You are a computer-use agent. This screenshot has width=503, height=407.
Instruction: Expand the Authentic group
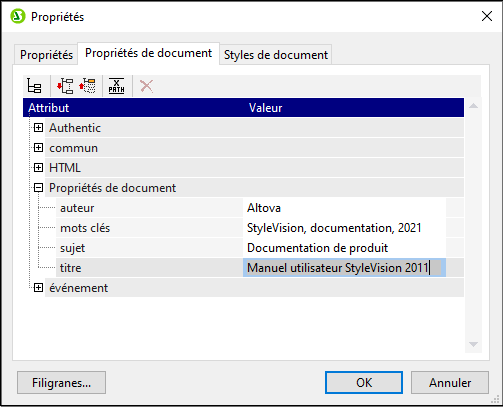(x=39, y=128)
